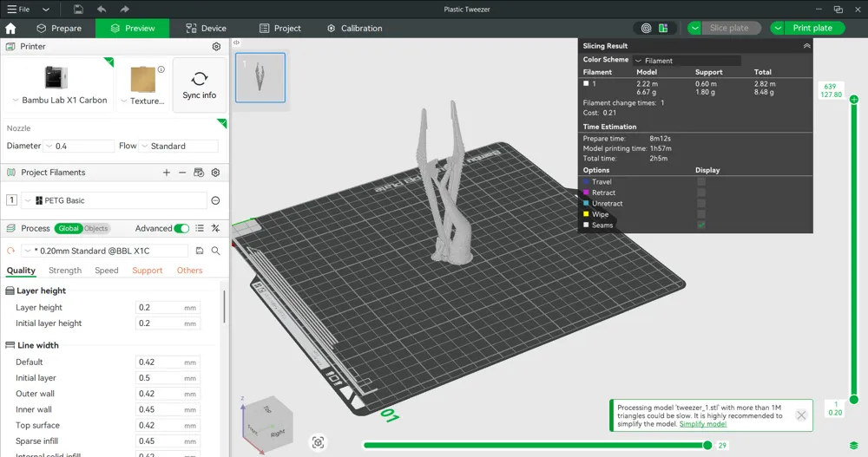Viewport: 868px width, 457px height.
Task: Click the target view icon in the top toolbar
Action: [646, 29]
